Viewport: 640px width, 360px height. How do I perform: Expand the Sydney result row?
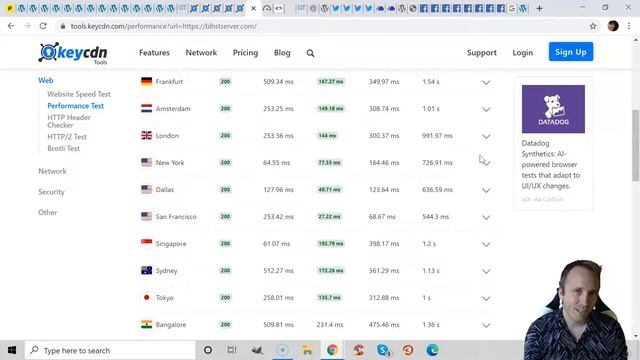click(486, 271)
